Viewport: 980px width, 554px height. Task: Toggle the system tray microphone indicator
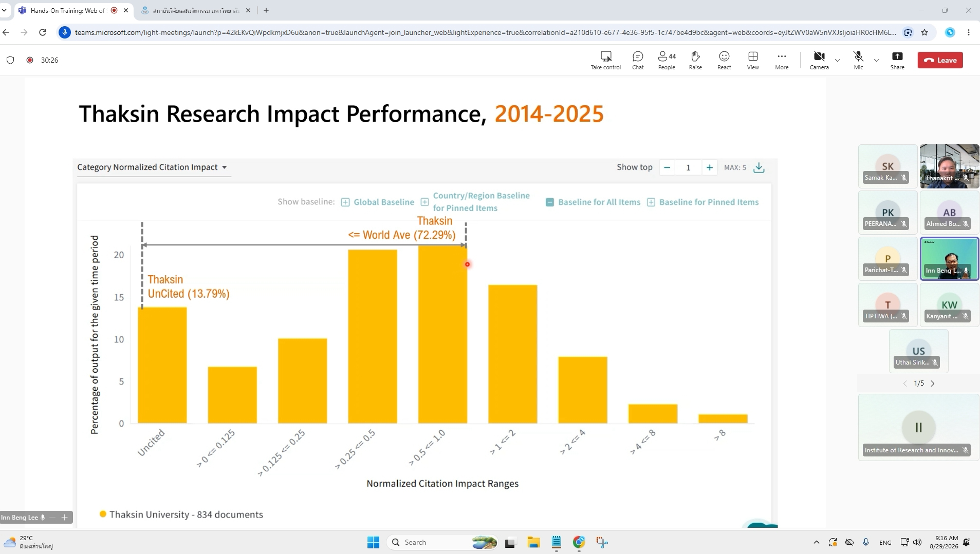coord(866,542)
